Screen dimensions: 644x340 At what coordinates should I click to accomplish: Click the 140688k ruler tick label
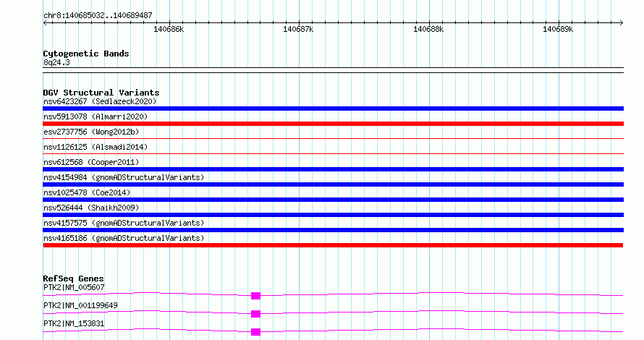pyautogui.click(x=428, y=29)
